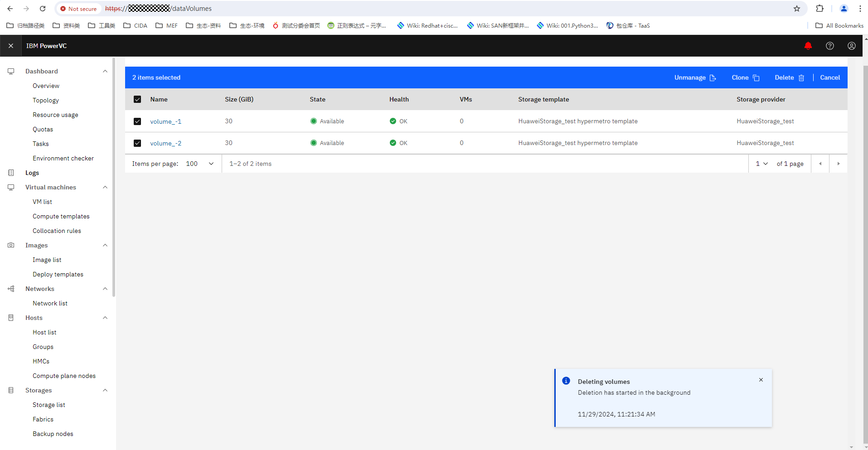Open the help icon
Viewport: 868px width, 450px height.
coord(829,46)
